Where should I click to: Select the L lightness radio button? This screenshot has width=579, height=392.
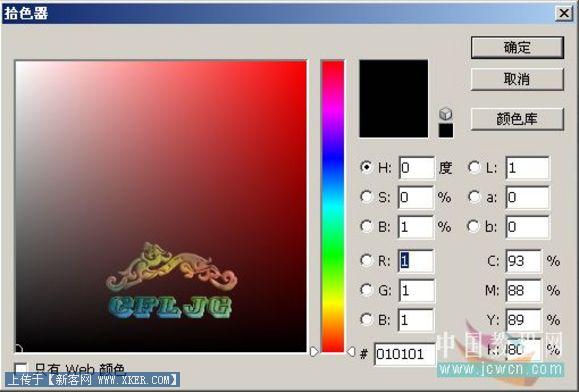coord(474,167)
